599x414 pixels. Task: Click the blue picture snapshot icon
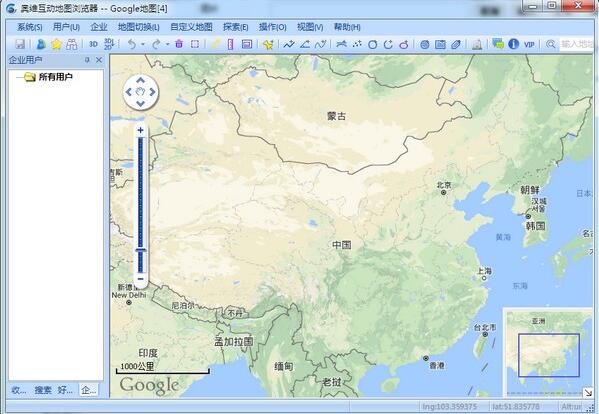[440, 45]
